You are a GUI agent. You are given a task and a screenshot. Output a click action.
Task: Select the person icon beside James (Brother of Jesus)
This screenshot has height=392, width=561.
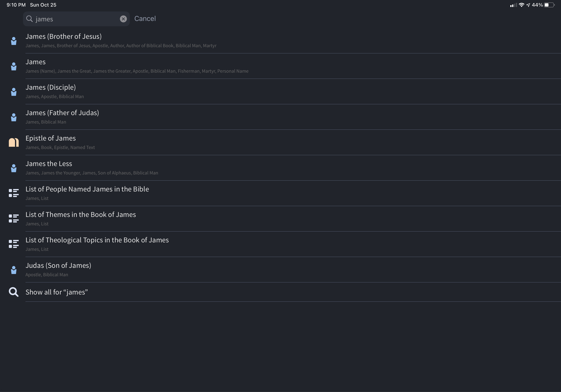[x=14, y=41]
